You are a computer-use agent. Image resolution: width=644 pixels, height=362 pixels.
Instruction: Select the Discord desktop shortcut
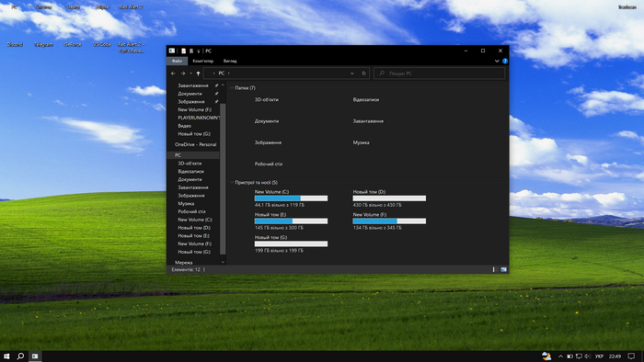coord(15,44)
